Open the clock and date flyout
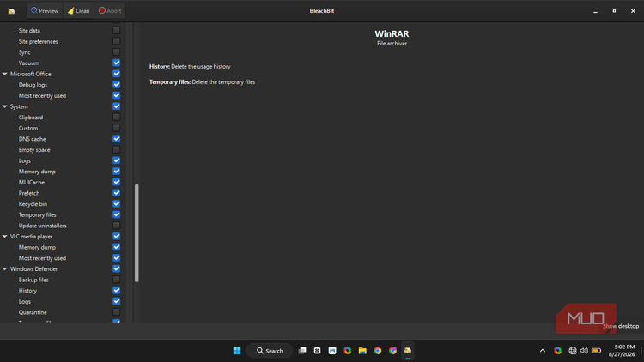This screenshot has height=362, width=644. [x=622, y=351]
